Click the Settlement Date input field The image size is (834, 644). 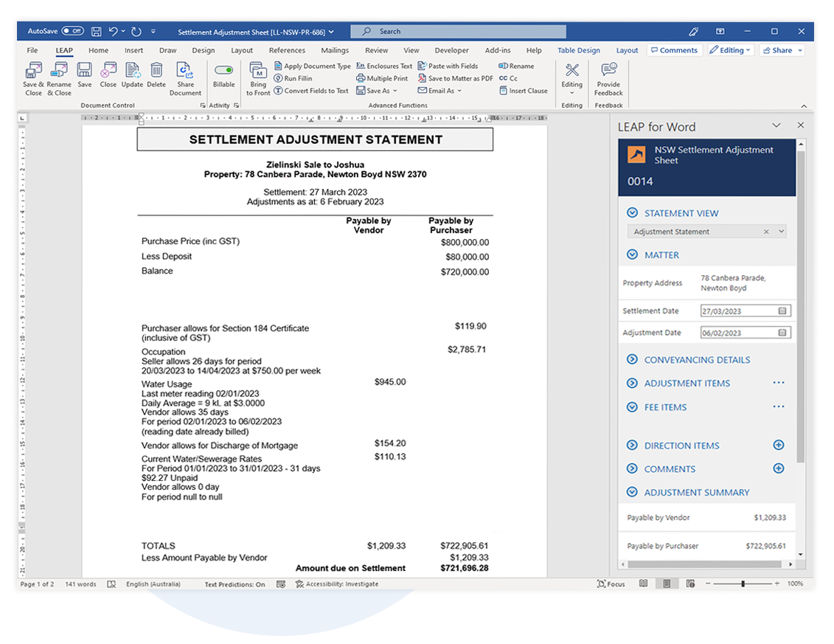click(746, 311)
